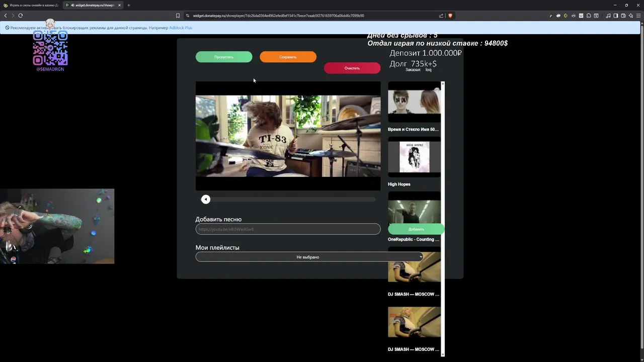Open the Brave Wallet icon

click(x=623, y=16)
